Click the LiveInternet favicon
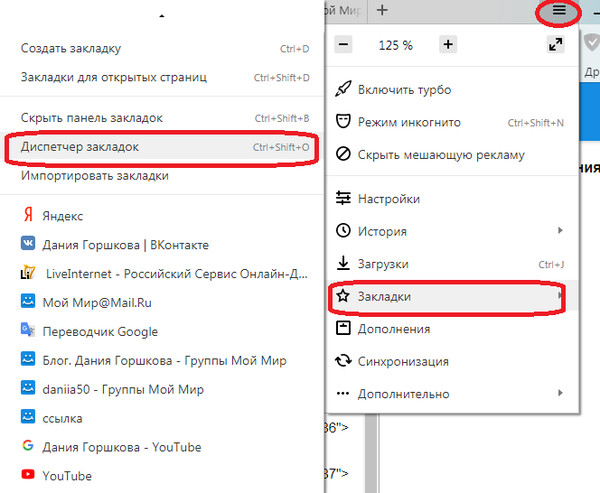The height and width of the screenshot is (493, 600). 28,272
